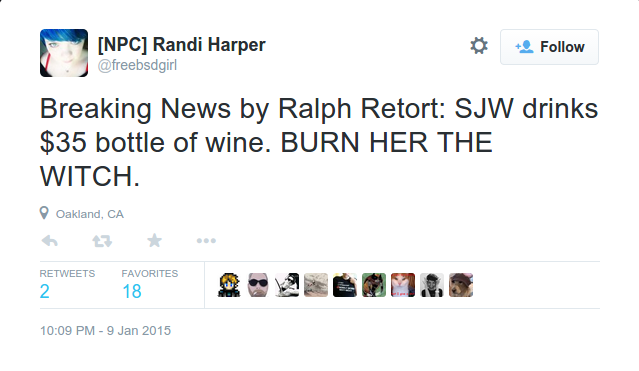The height and width of the screenshot is (371, 639).
Task: Open the three-dots more options menu
Action: pos(206,241)
